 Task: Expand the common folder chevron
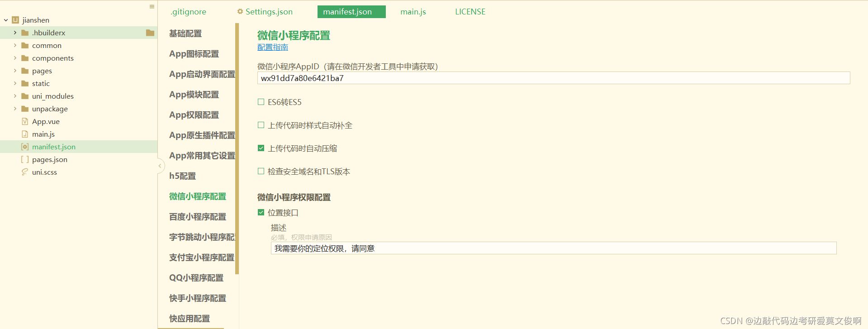click(x=15, y=45)
